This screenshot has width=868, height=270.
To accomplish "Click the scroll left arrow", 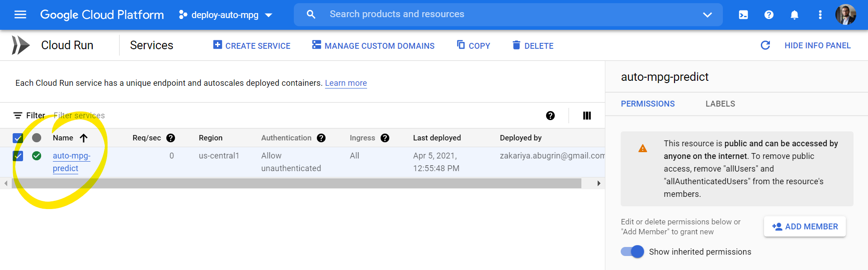I will coord(6,183).
